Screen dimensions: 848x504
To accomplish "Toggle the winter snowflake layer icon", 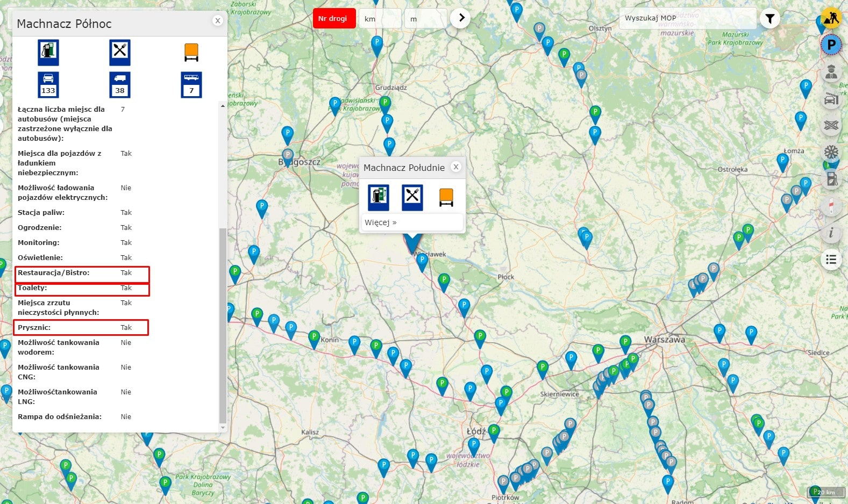I will [x=831, y=152].
